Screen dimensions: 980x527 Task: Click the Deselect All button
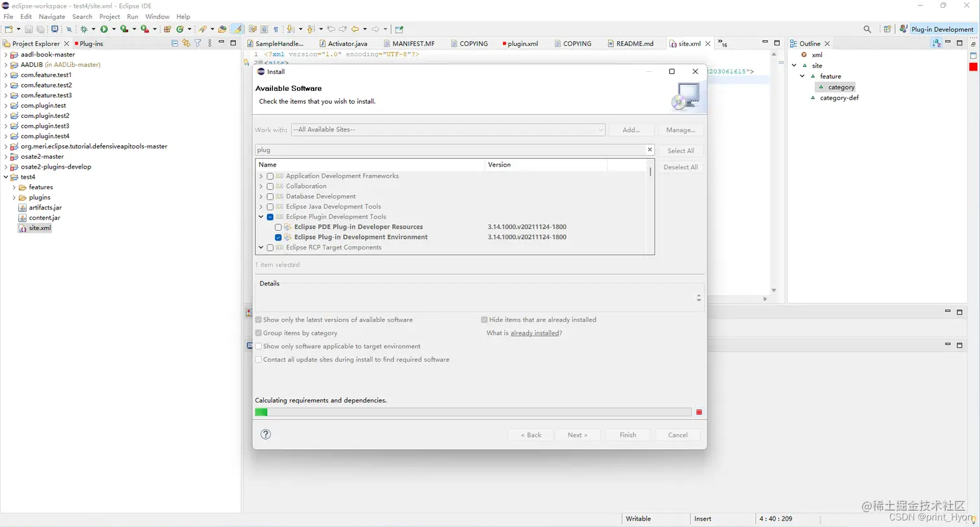tap(681, 167)
